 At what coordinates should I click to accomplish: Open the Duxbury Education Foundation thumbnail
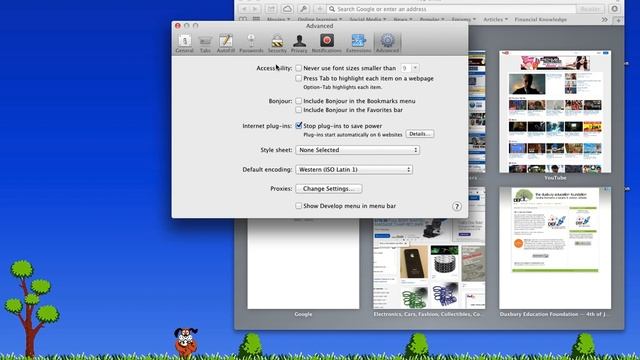(x=555, y=248)
